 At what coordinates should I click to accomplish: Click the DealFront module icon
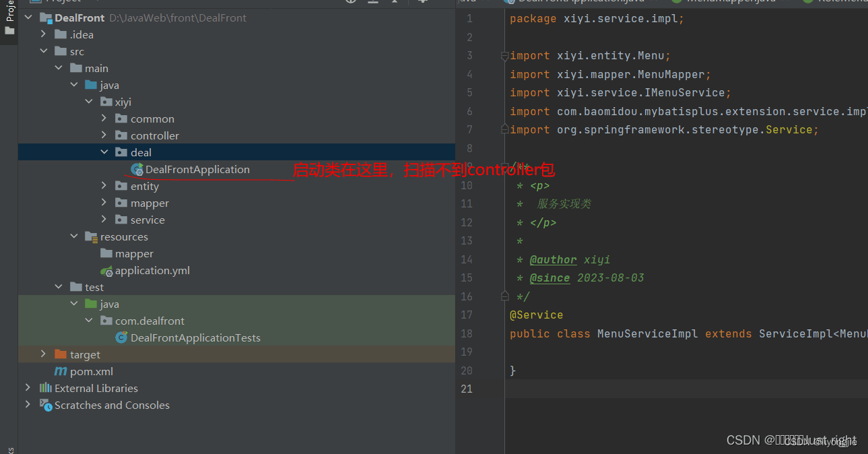point(45,18)
